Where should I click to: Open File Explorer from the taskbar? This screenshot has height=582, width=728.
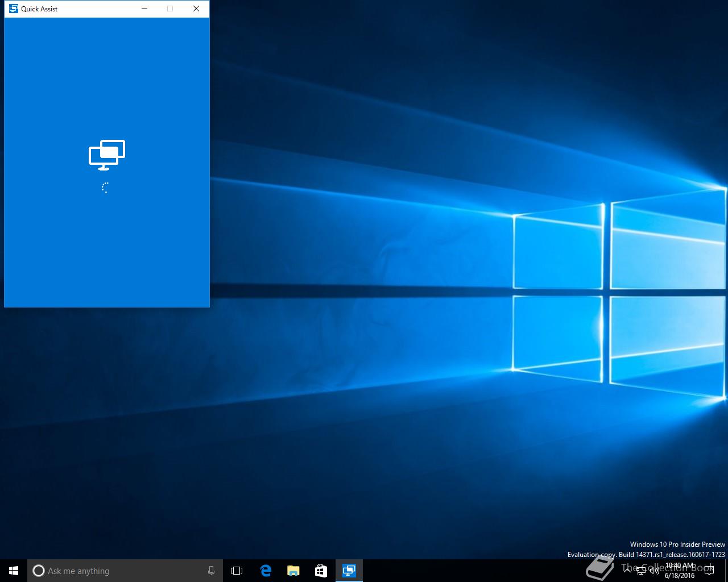tap(293, 571)
